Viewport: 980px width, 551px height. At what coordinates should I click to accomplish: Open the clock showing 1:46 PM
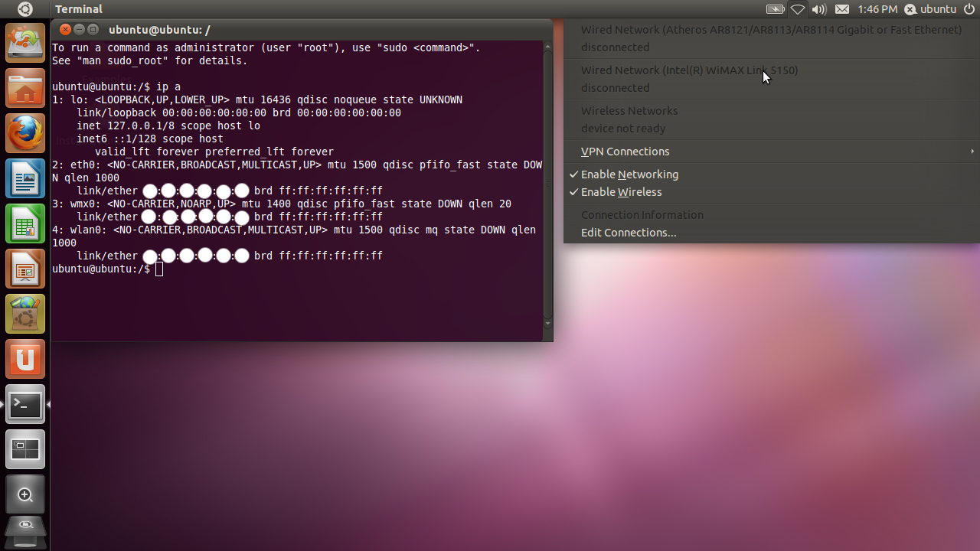[877, 9]
